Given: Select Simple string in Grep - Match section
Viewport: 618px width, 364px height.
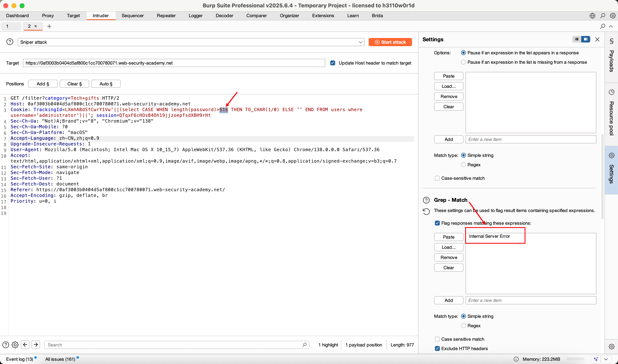Looking at the screenshot, I should point(463,316).
